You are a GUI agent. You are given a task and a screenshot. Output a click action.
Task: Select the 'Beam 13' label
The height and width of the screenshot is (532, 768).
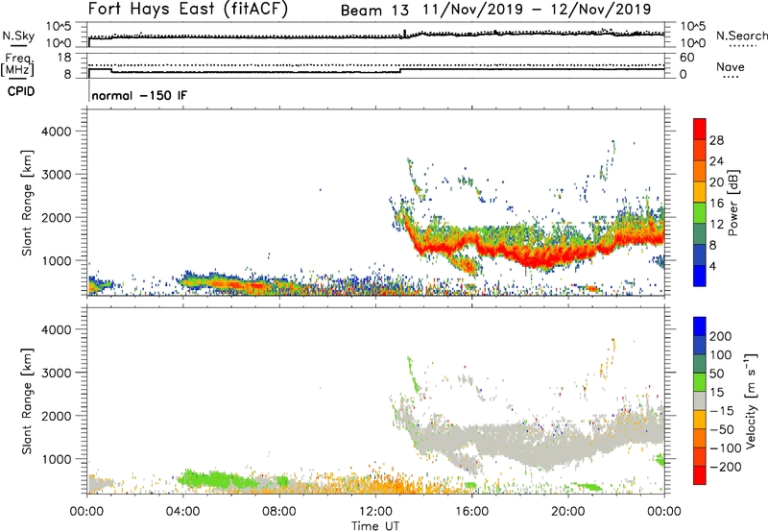pyautogui.click(x=374, y=11)
